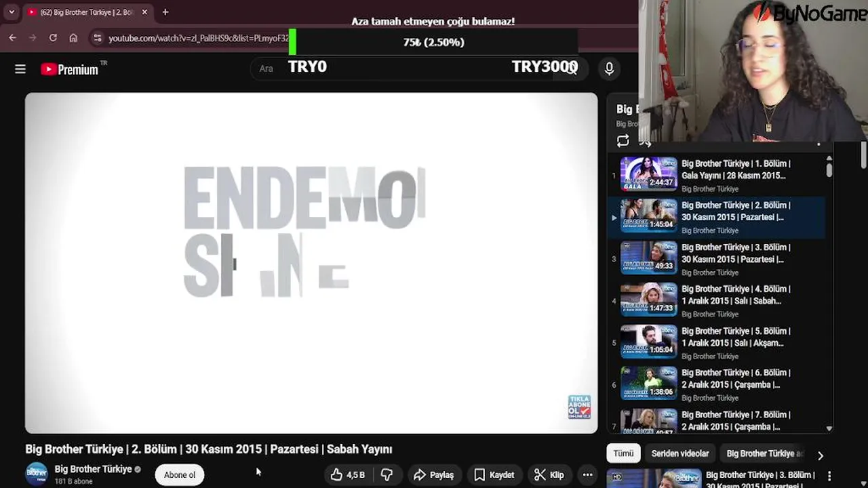
Task: Click the donation goal progress bar
Action: (433, 42)
